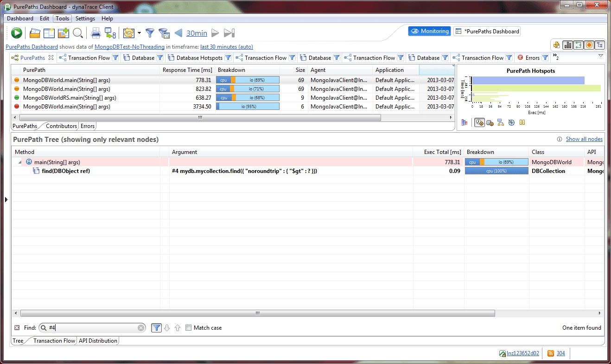Viewport: 611px width, 364px height.
Task: Click the export with green arrow toolbar icon
Action: tap(110, 33)
